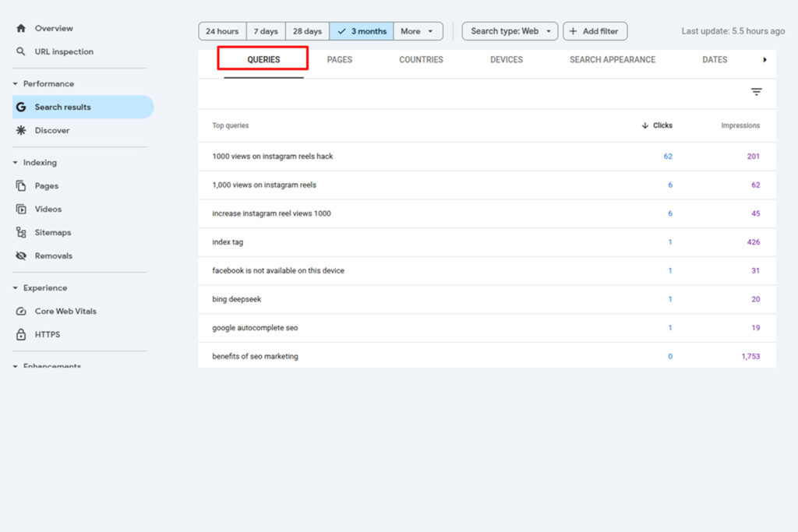Select query '1,000 views on instagram reels'
This screenshot has width=798, height=532.
point(263,185)
